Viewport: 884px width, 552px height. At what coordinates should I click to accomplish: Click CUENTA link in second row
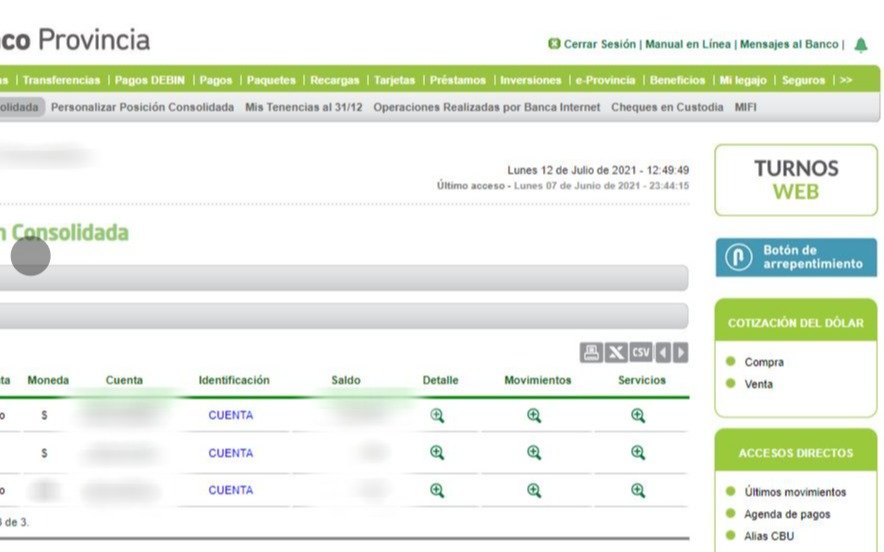(231, 453)
